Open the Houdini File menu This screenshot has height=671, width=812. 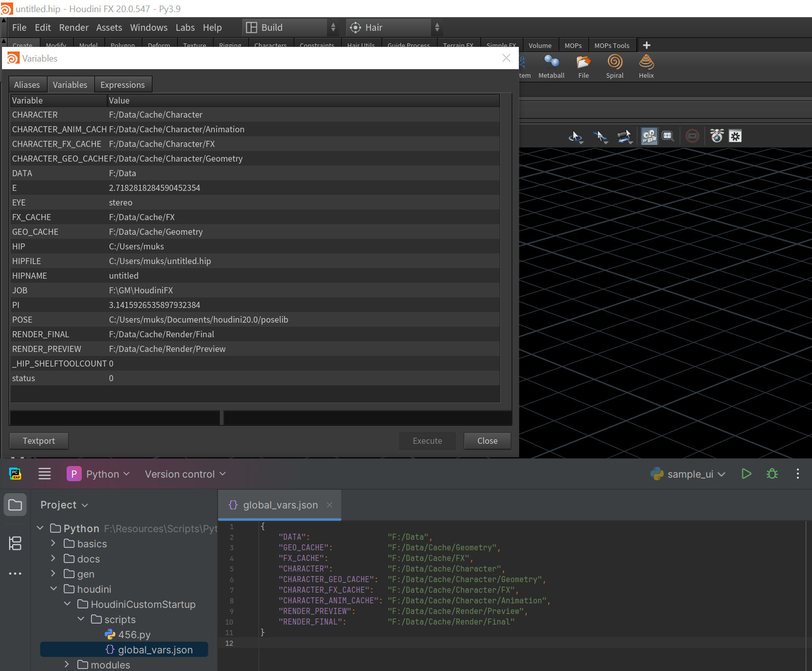[19, 28]
